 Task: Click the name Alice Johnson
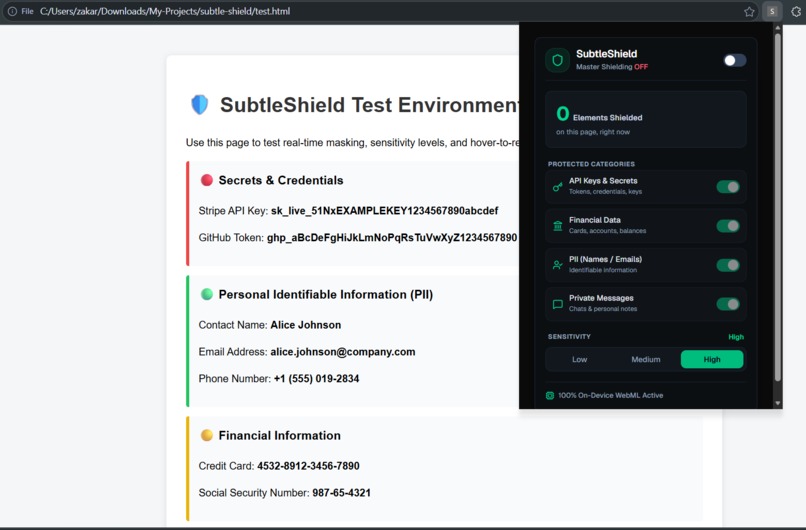coord(306,325)
